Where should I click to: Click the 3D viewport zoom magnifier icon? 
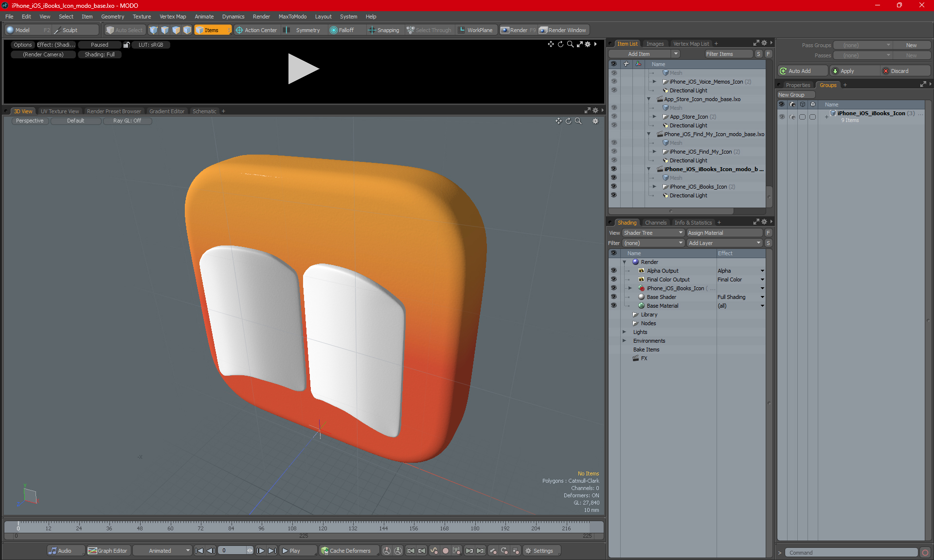tap(578, 121)
